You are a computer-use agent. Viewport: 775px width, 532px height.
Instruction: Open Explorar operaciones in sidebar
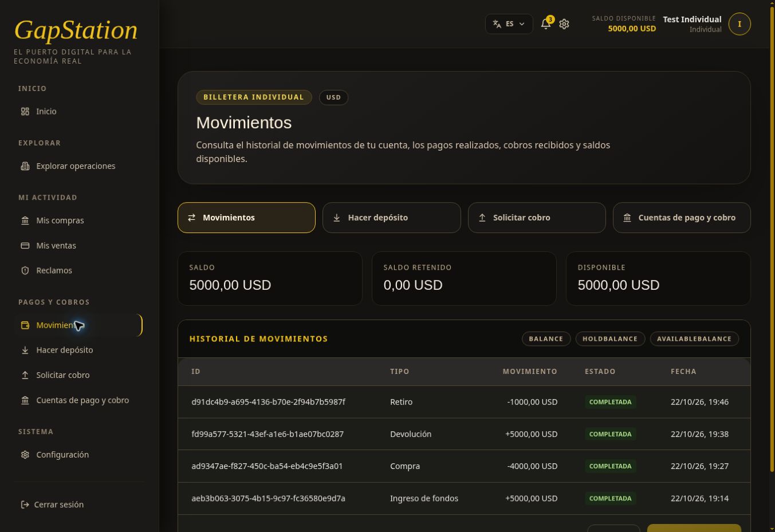[x=78, y=166]
